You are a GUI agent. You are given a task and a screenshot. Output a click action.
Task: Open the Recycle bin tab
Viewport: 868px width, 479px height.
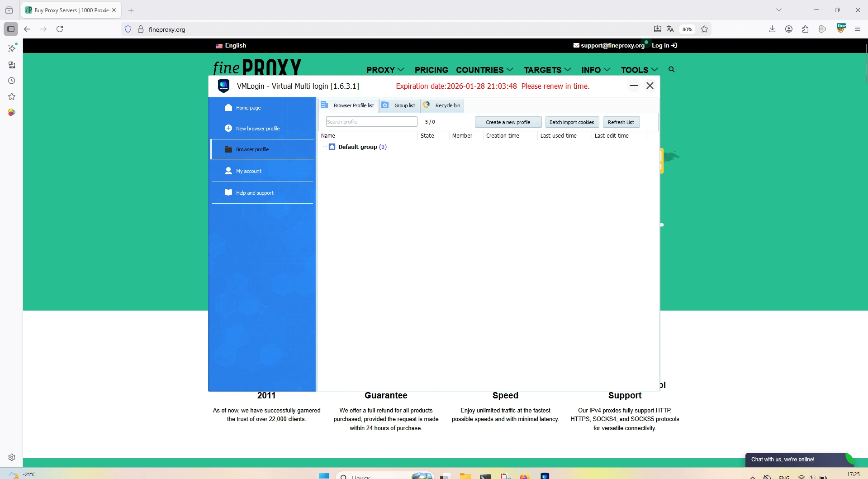coord(442,105)
